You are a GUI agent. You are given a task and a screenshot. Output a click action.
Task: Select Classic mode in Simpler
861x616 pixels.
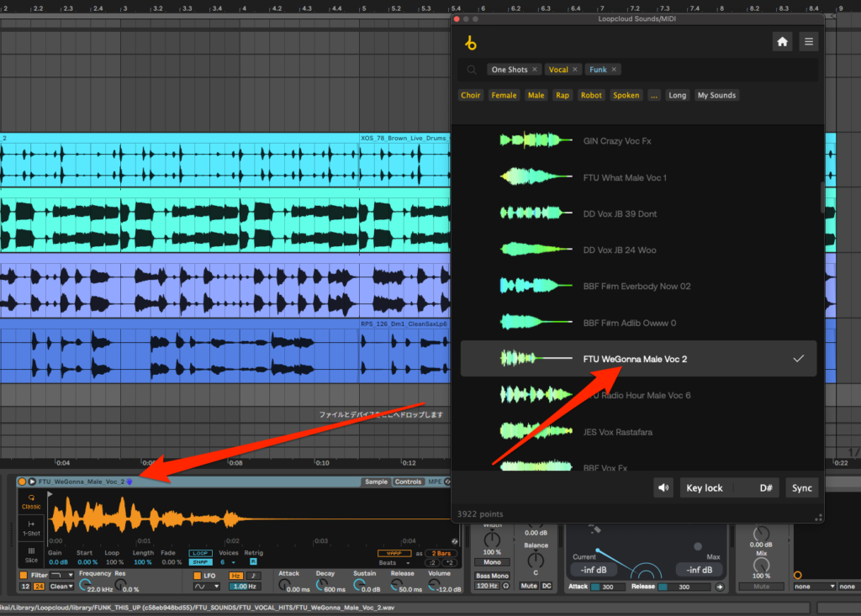[31, 502]
